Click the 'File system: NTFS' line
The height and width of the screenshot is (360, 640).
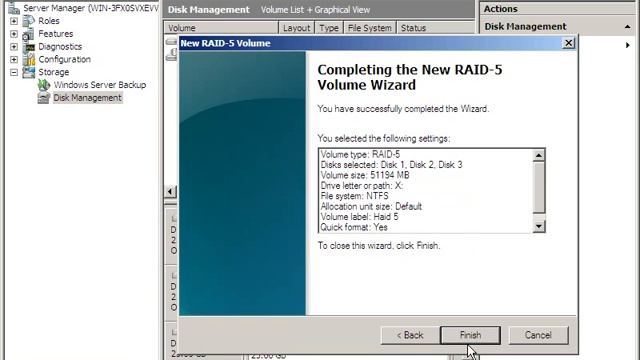pos(354,196)
